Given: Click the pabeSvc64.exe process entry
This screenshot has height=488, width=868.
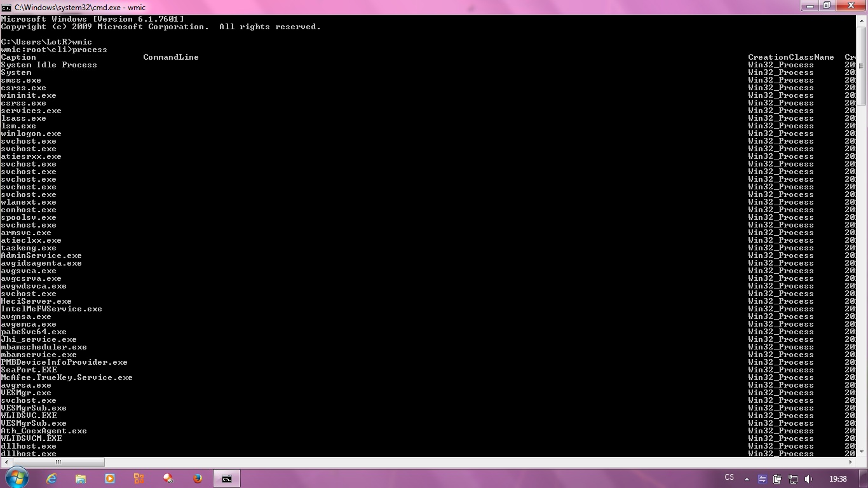Looking at the screenshot, I should pos(34,332).
